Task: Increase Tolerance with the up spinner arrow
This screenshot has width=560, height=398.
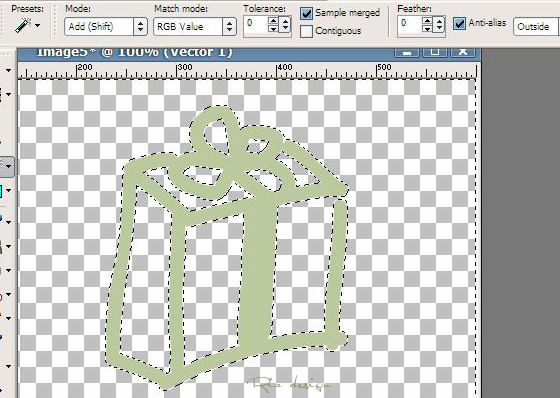Action: [x=273, y=21]
